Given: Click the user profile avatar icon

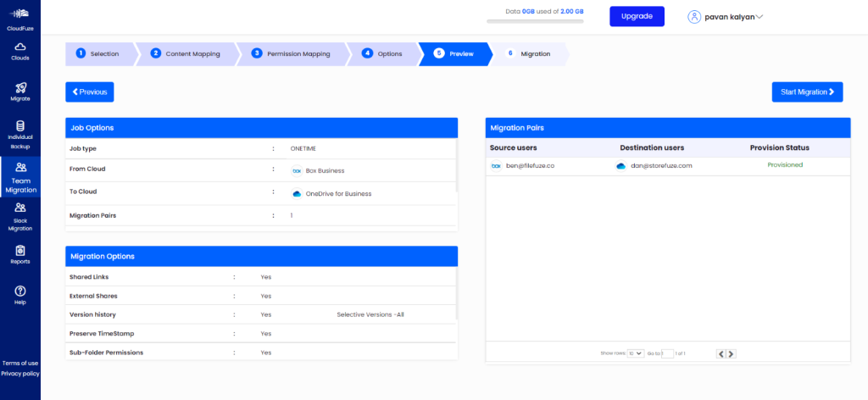Looking at the screenshot, I should [695, 16].
